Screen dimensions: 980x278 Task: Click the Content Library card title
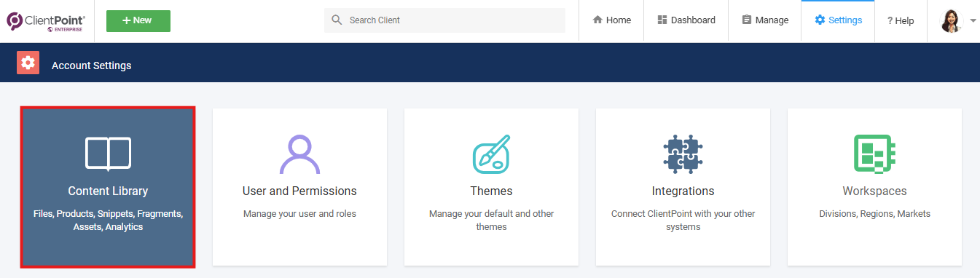click(108, 191)
